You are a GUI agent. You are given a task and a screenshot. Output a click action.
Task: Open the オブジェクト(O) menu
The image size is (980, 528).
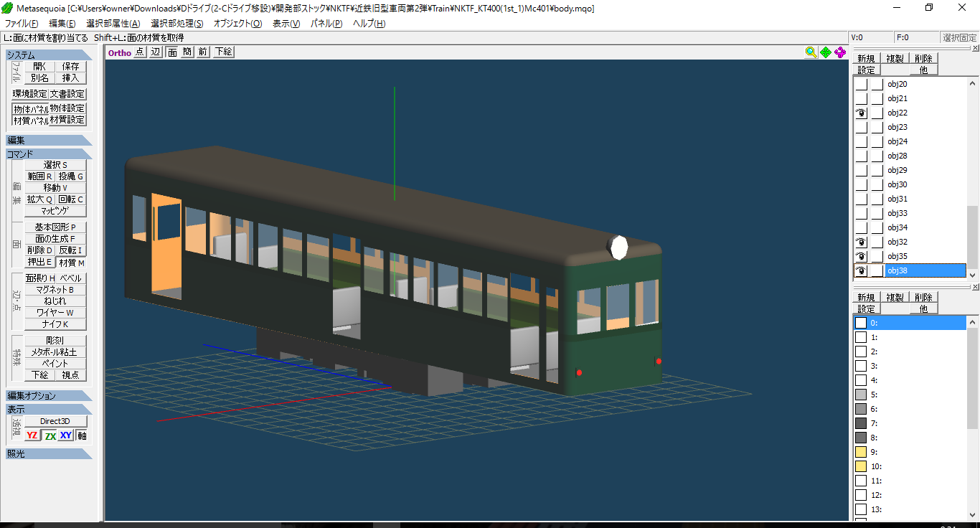238,24
